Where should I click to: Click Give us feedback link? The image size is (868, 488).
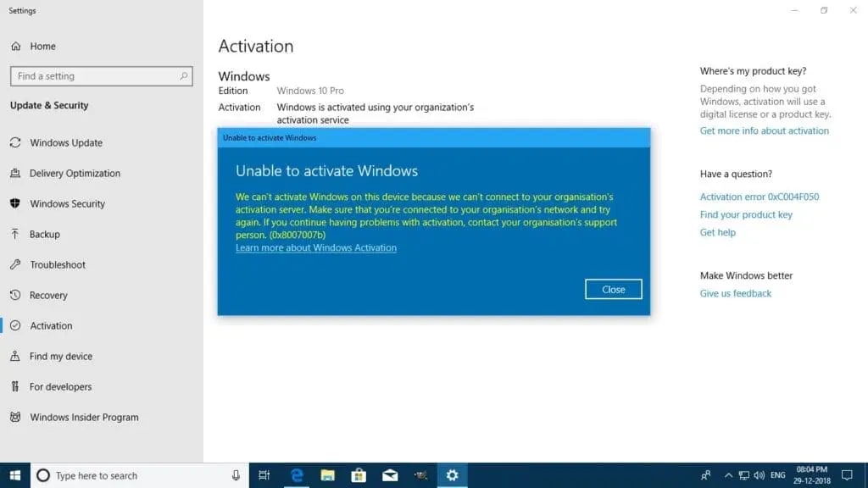735,294
